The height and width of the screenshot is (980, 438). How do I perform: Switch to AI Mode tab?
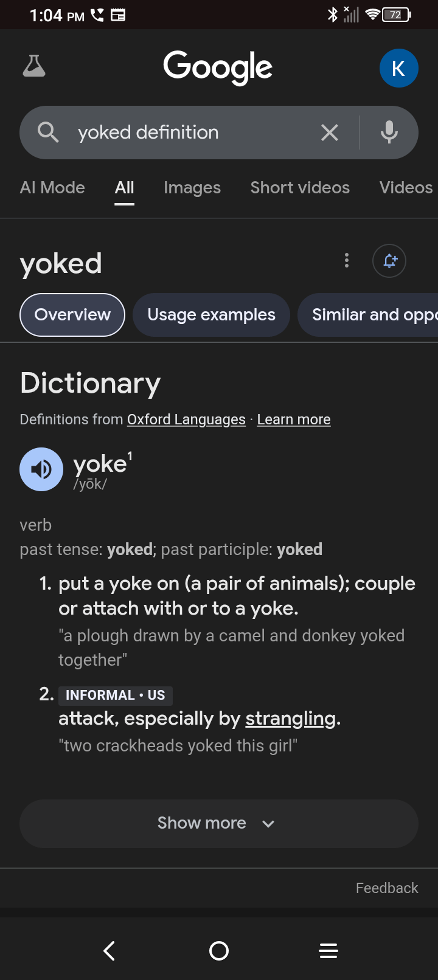pyautogui.click(x=52, y=188)
